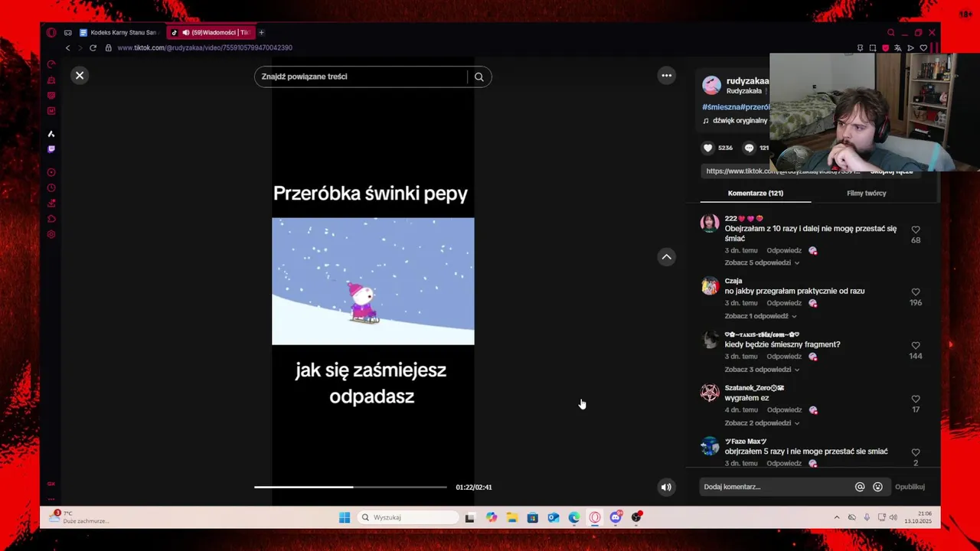Viewport: 980px width, 551px height.
Task: Like Faze Max's comment
Action: (916, 453)
